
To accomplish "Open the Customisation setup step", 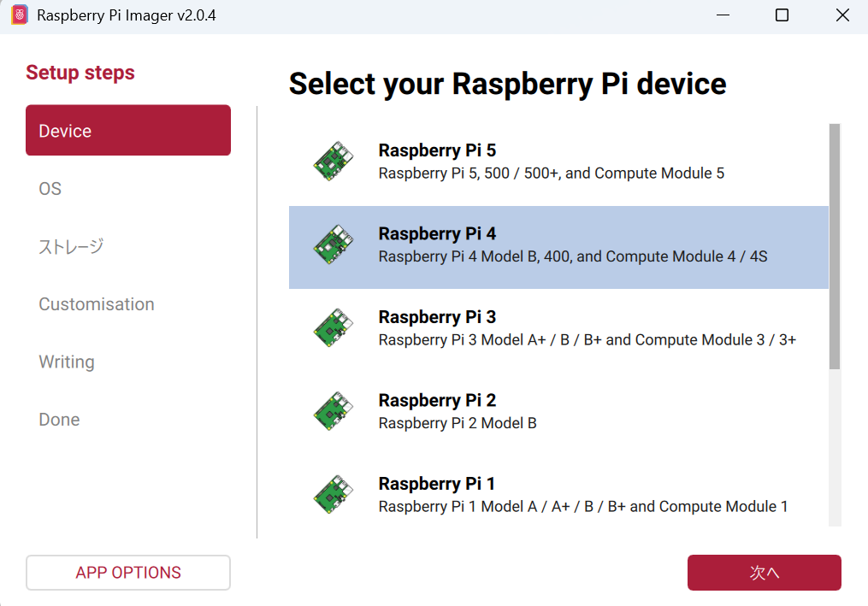I will (x=97, y=304).
